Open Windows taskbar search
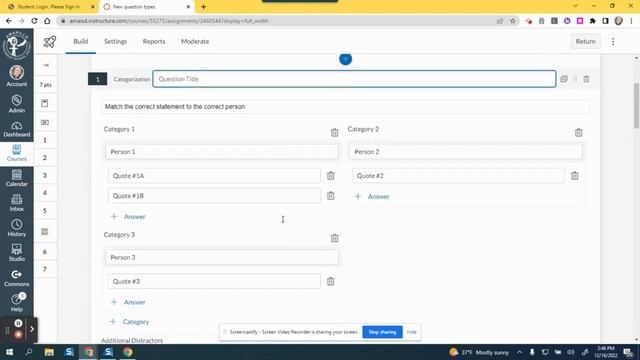 click(29, 352)
